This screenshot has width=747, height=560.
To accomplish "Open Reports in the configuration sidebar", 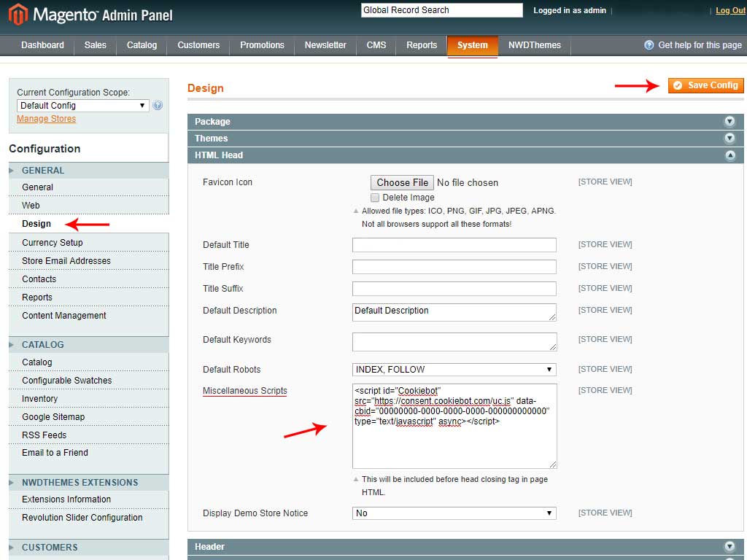I will click(x=37, y=297).
